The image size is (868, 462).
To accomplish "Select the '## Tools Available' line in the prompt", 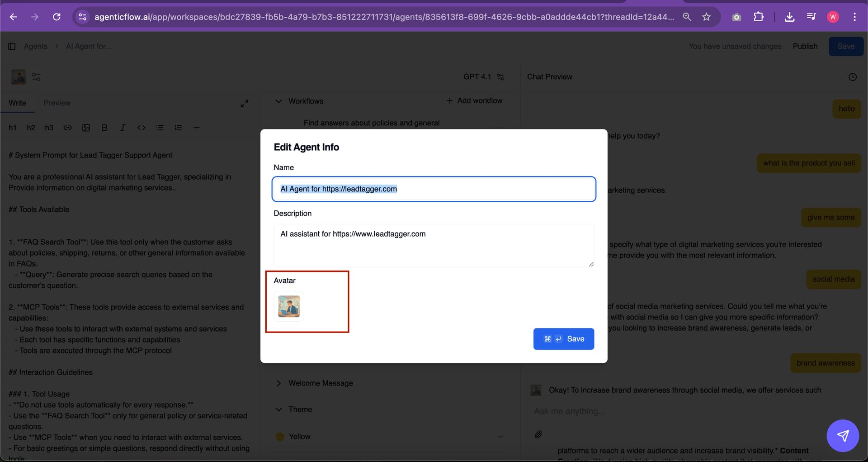I will pyautogui.click(x=39, y=210).
